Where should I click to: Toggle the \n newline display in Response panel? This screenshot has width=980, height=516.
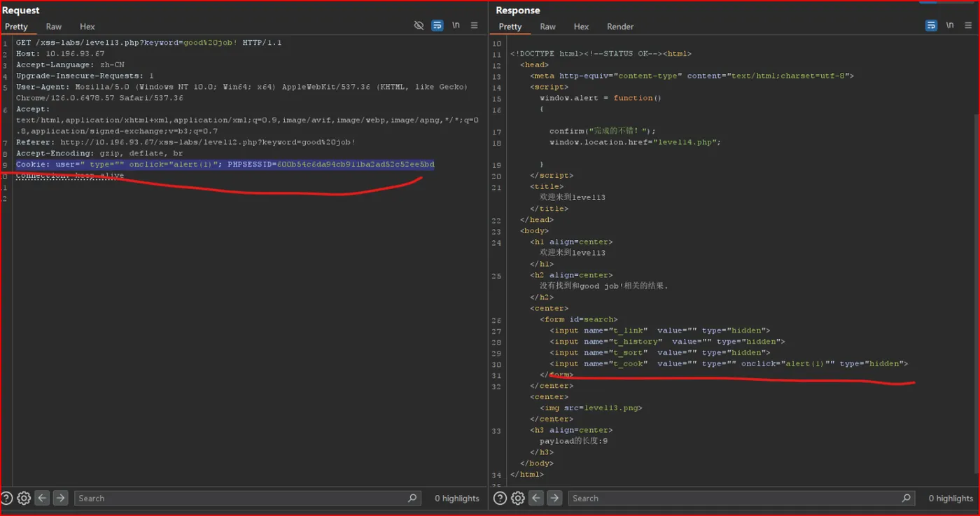950,25
